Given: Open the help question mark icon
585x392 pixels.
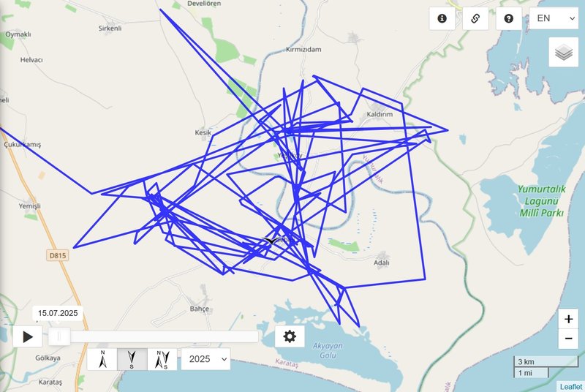Looking at the screenshot, I should (x=508, y=18).
